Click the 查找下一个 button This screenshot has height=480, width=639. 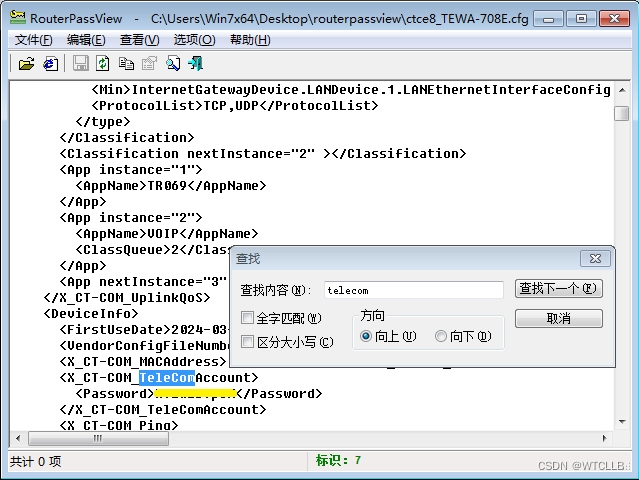tap(559, 288)
